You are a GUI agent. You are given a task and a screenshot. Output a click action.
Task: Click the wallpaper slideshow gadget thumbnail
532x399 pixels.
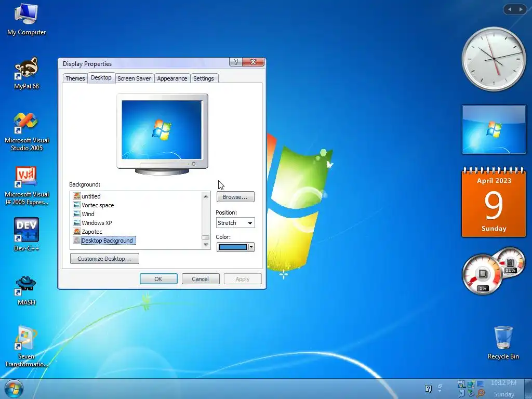(x=494, y=129)
